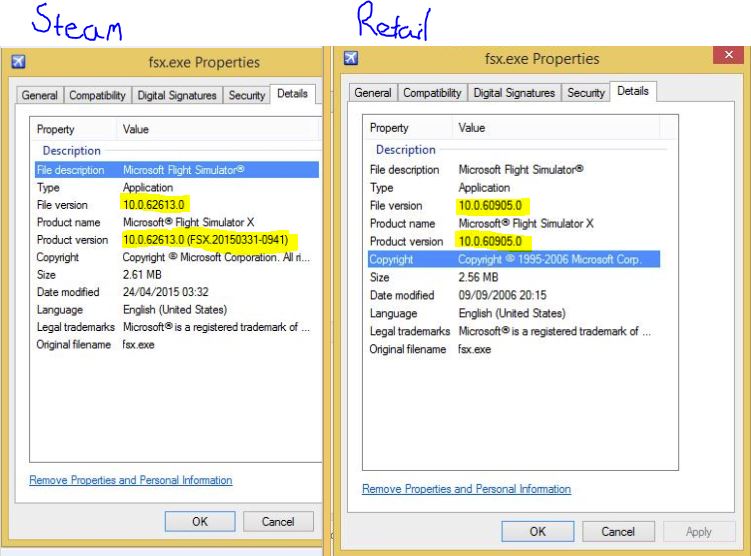Select File description row in Retail window

(x=514, y=170)
